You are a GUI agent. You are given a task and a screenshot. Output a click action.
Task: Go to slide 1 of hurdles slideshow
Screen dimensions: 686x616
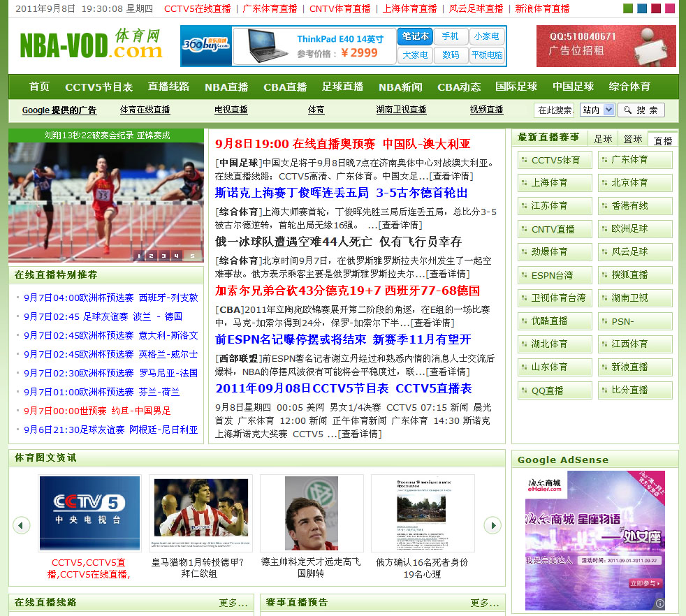[139, 256]
